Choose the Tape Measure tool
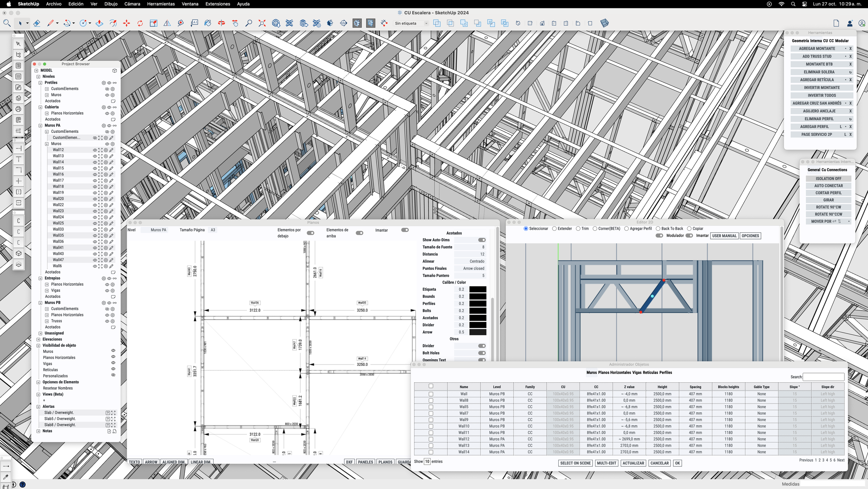This screenshot has width=868, height=489. click(181, 23)
